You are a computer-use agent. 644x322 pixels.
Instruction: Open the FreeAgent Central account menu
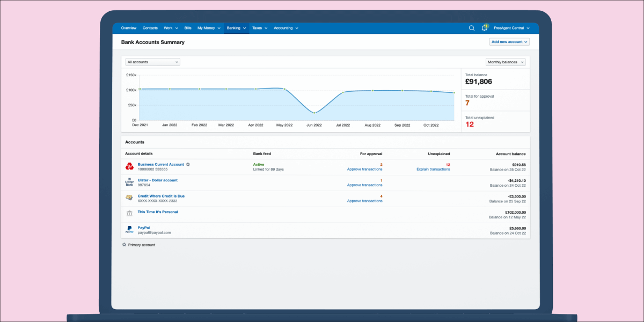pos(511,28)
